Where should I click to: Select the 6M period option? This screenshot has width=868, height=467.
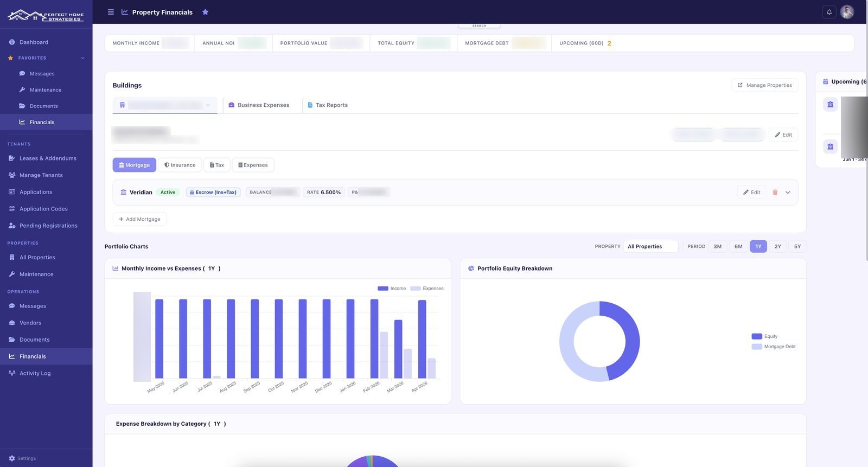(x=738, y=246)
